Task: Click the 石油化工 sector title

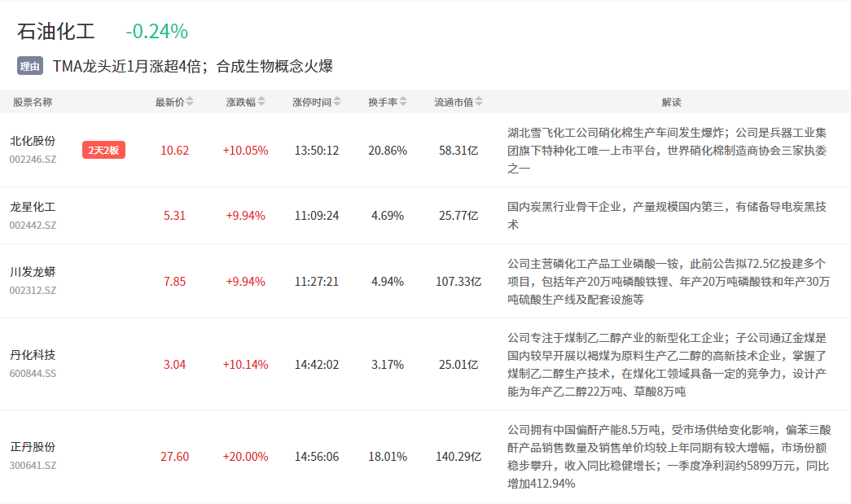Action: tap(56, 32)
